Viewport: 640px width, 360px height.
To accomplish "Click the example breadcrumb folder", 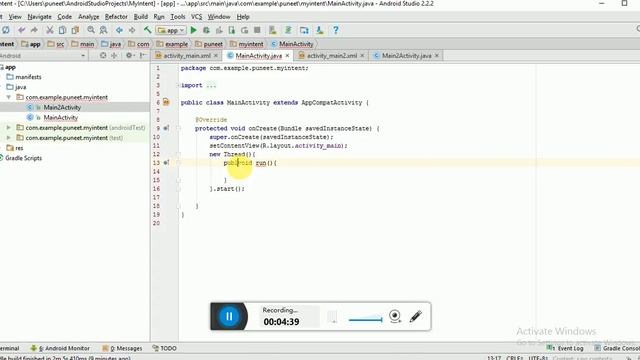I will pos(172,44).
